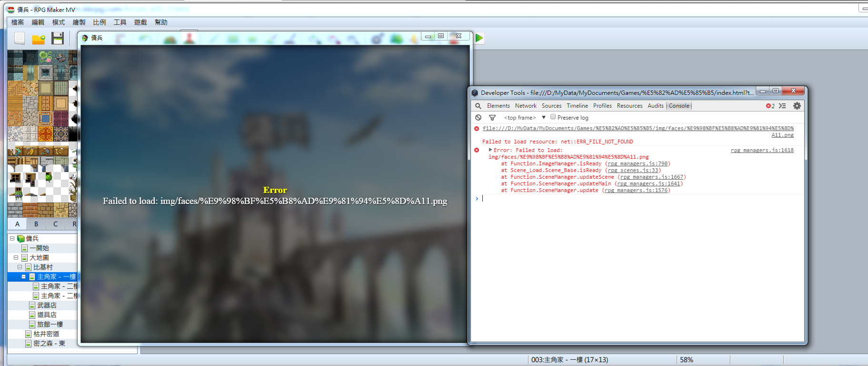Select tileset tab B
868x366 pixels.
pyautogui.click(x=36, y=224)
